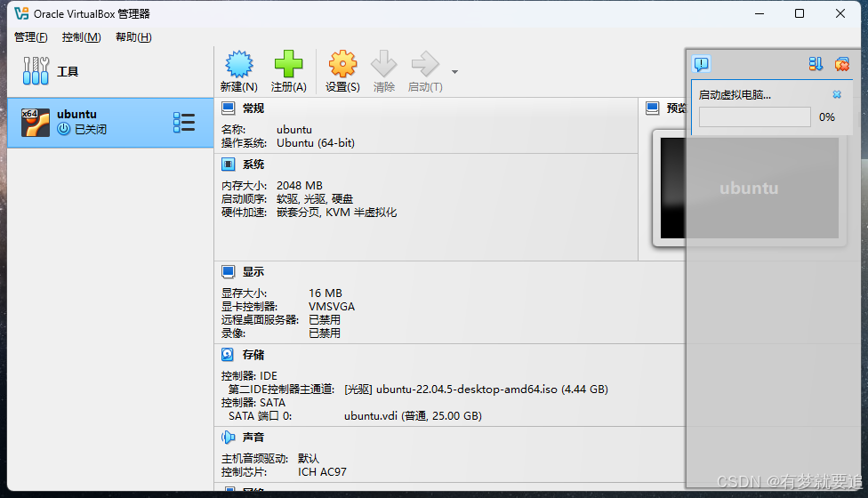Screen dimensions: 868x498
Task: Click the Preview (预览) monitor icon
Action: coord(653,108)
